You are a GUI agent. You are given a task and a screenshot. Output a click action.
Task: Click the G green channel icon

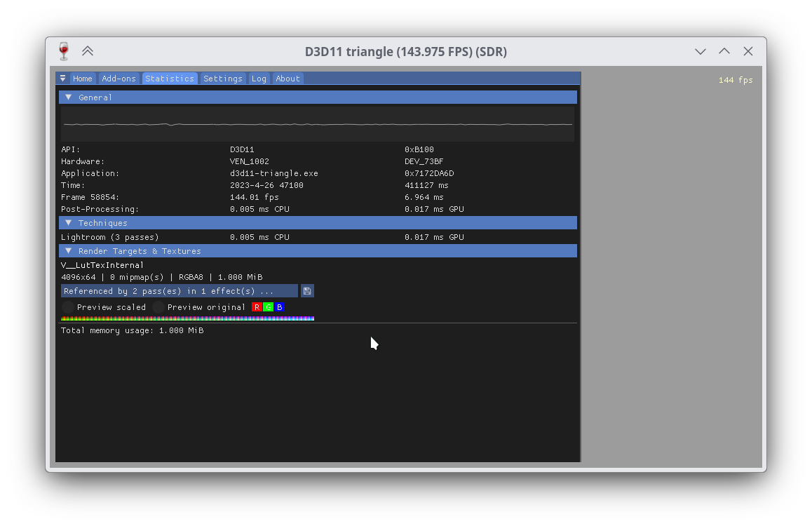pos(268,306)
